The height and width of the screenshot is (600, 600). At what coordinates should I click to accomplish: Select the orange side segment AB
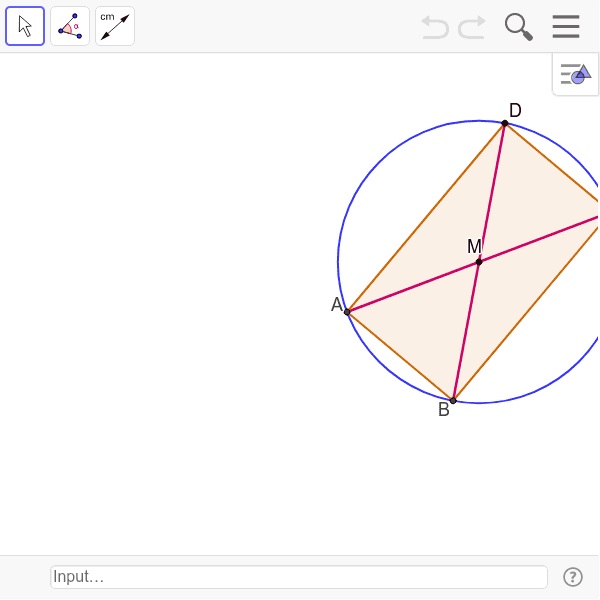(400, 356)
